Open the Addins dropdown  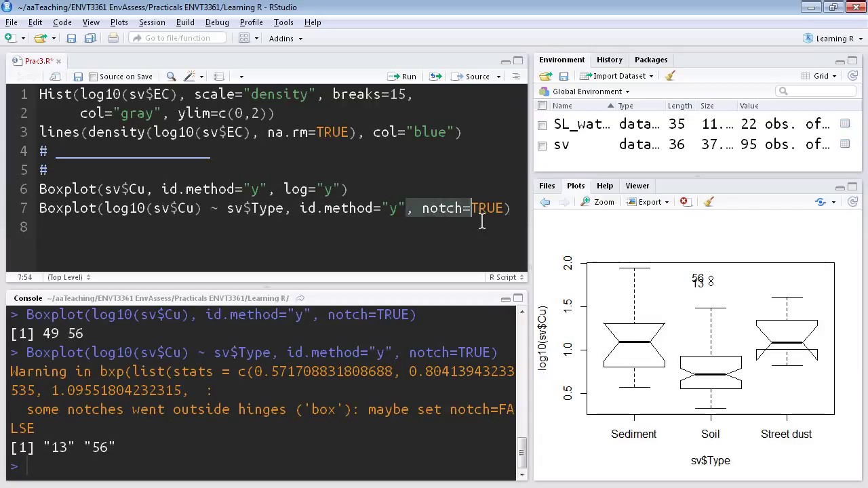point(285,39)
